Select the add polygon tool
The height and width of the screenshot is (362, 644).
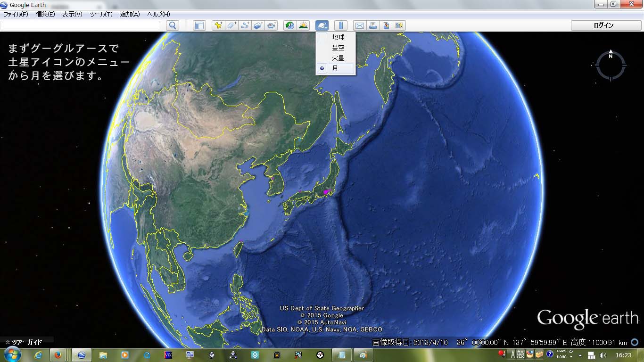pos(231,25)
